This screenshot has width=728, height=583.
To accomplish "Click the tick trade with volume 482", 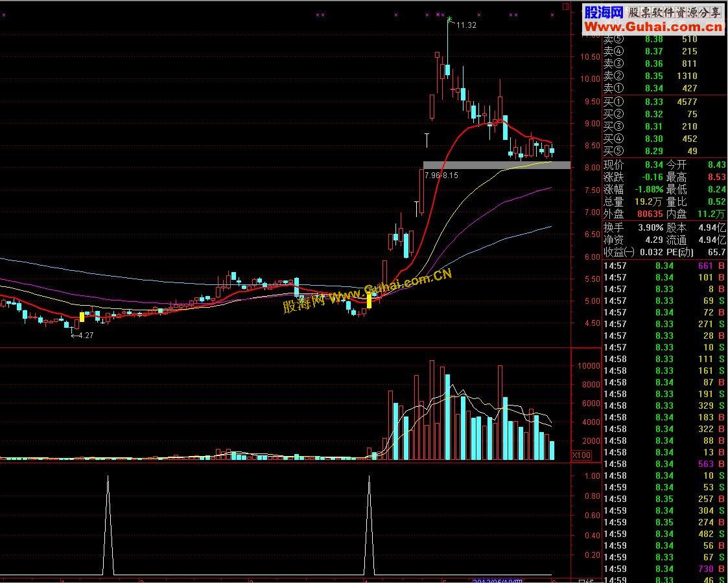I will coord(664,534).
